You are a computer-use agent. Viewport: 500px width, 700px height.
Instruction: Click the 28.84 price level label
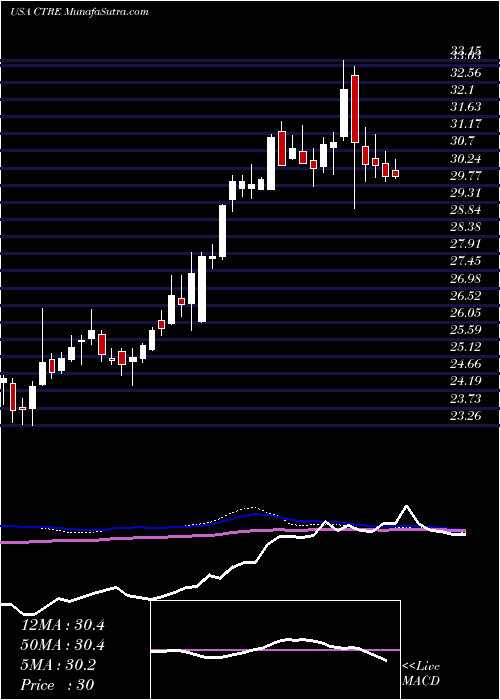coord(466,210)
